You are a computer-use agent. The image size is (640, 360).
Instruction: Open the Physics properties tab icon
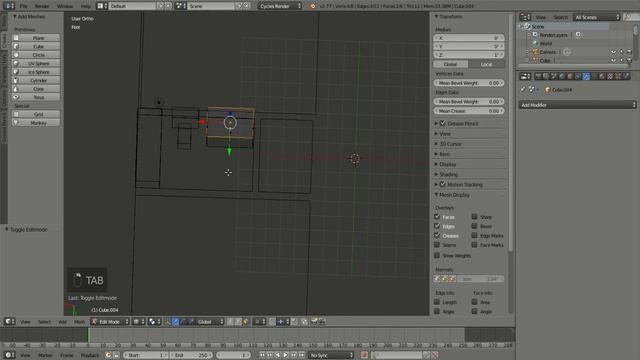[x=626, y=76]
